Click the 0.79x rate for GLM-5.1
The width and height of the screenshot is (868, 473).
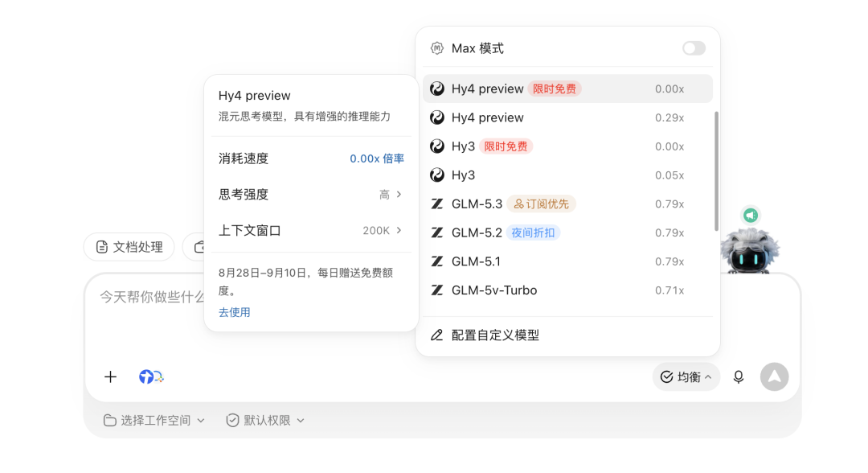pos(669,261)
